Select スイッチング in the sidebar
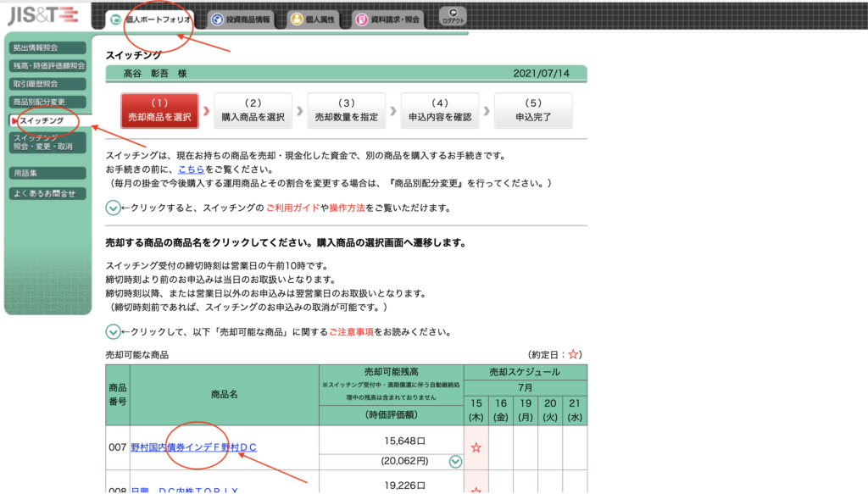 42,121
